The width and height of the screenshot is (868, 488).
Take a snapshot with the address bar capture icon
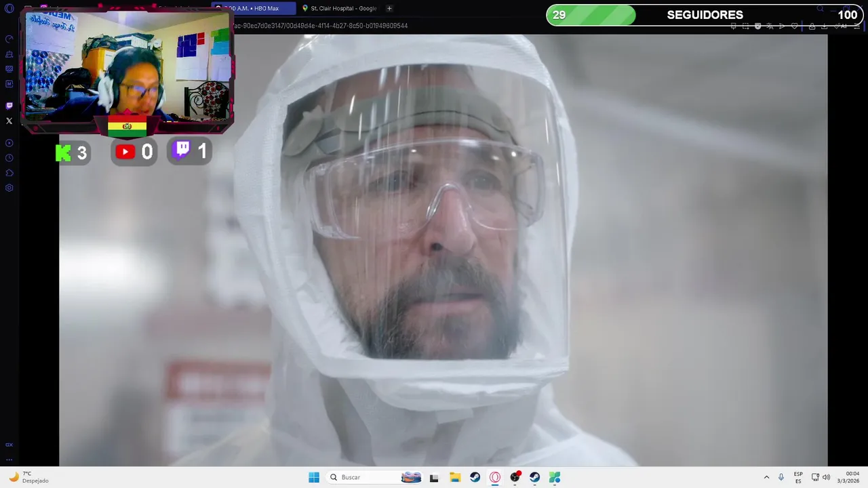click(x=745, y=26)
